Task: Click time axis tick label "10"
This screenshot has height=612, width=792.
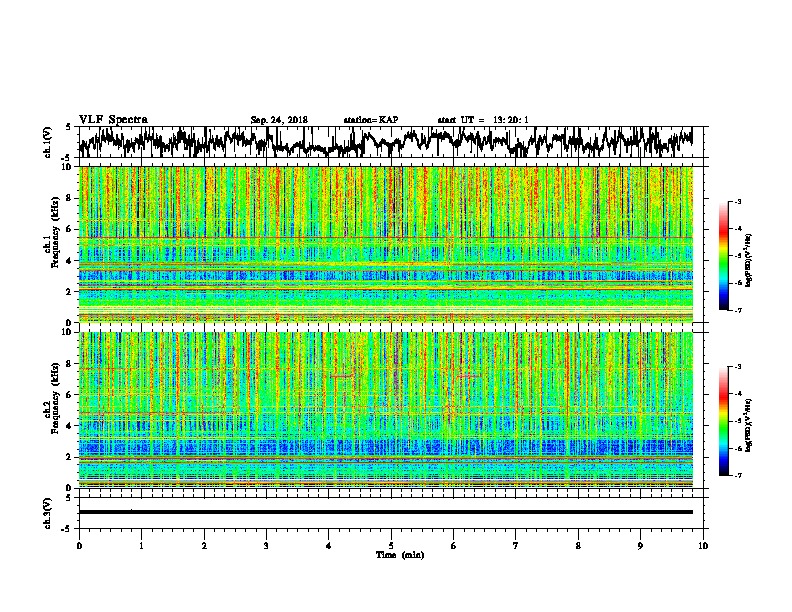Action: click(703, 546)
